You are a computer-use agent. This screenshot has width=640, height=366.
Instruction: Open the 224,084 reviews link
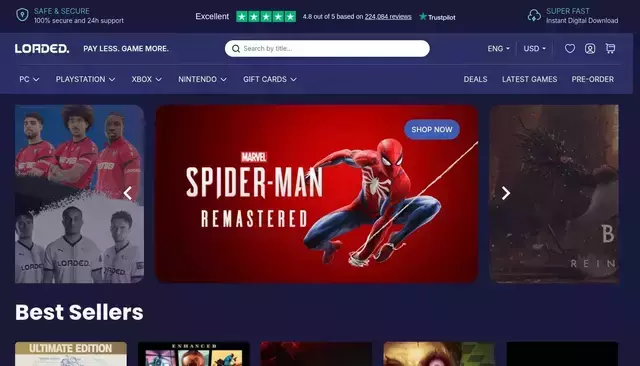click(388, 17)
